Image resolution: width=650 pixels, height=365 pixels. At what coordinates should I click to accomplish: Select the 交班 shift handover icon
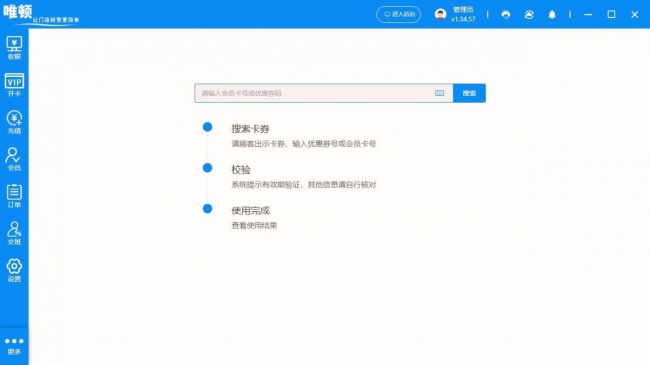click(x=14, y=233)
